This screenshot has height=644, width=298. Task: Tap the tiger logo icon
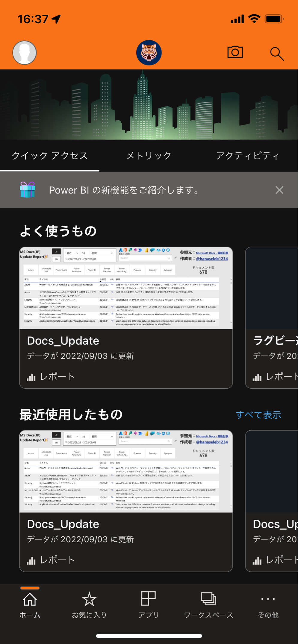pos(149,53)
